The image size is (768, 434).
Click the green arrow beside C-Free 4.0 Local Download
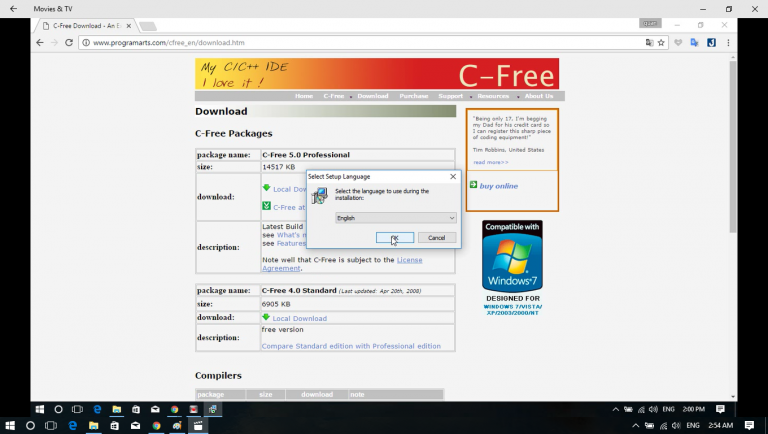266,317
